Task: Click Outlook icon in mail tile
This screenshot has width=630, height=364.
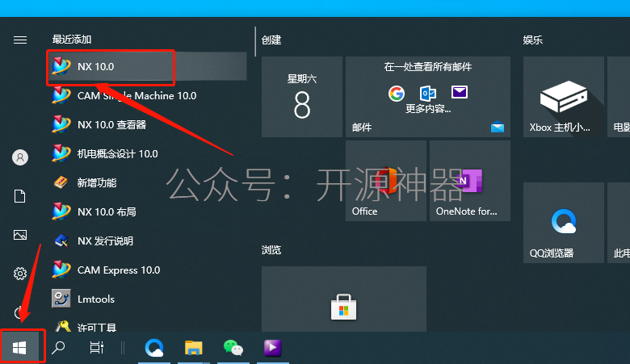Action: click(428, 93)
